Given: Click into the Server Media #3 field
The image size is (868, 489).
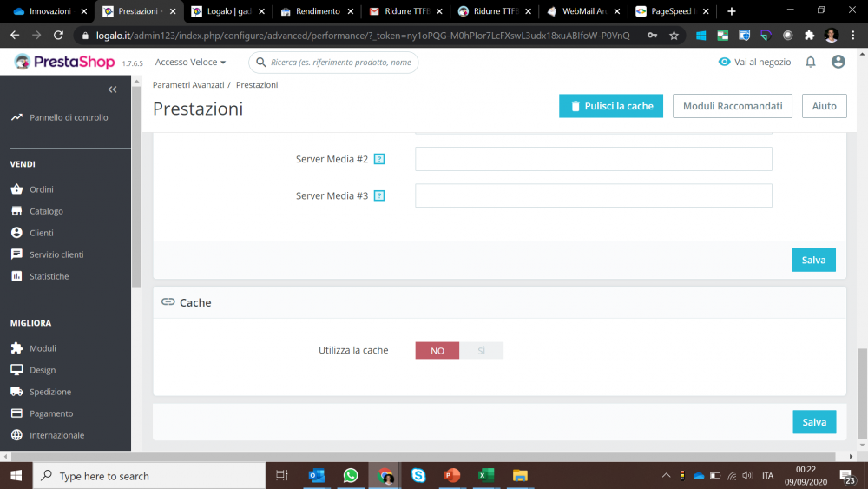Looking at the screenshot, I should pos(594,195).
